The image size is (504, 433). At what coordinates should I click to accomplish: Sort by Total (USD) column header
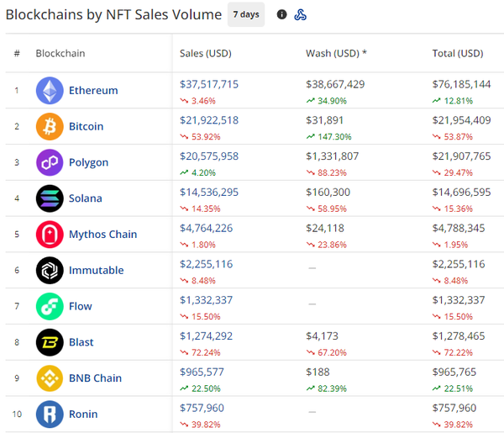tap(458, 54)
